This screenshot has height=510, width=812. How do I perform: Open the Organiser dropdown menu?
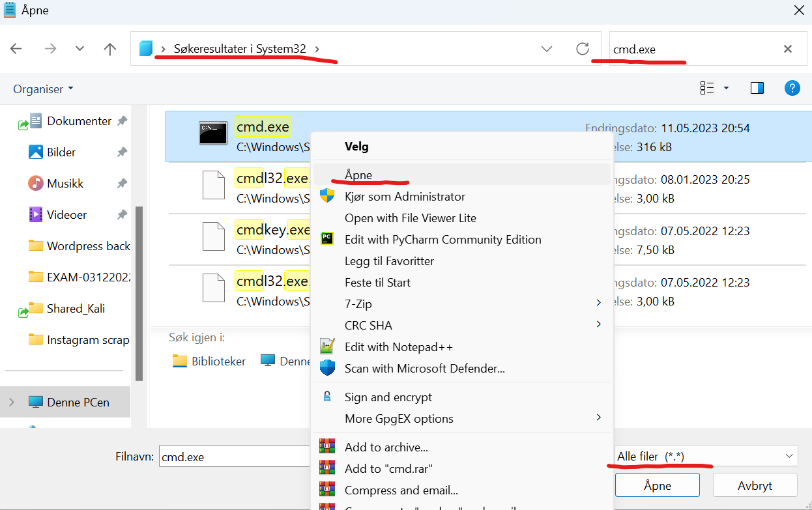(x=44, y=89)
